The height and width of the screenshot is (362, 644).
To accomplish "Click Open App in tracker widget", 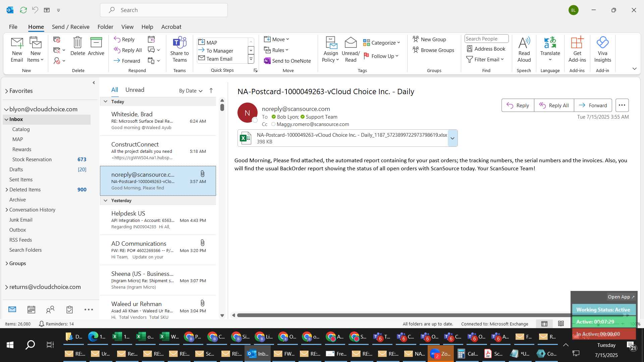I will pyautogui.click(x=621, y=297).
